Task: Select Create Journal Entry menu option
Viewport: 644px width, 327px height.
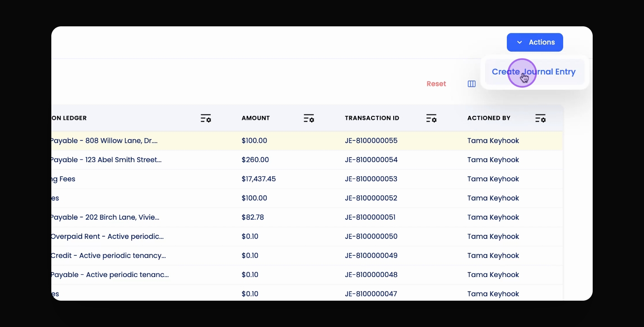Action: click(x=534, y=72)
